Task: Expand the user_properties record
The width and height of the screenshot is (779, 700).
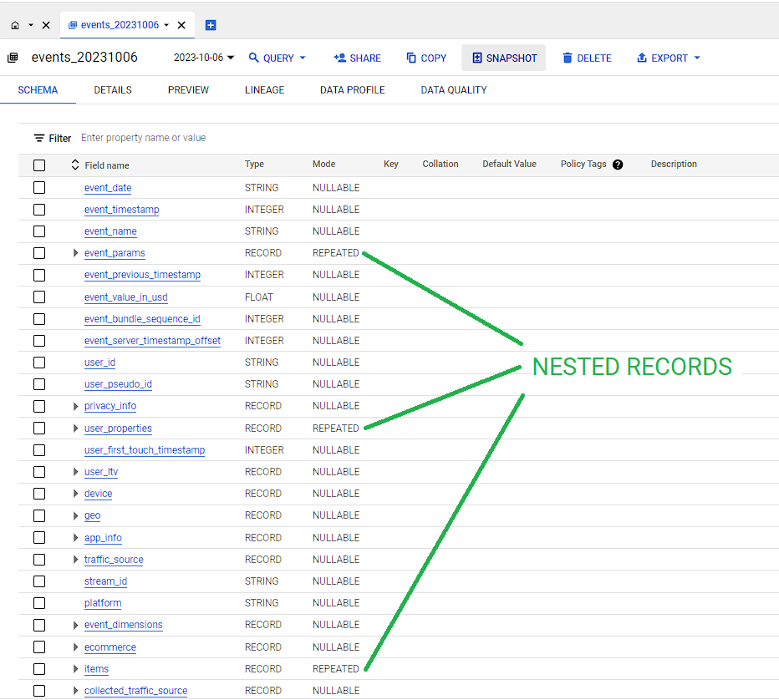Action: pyautogui.click(x=75, y=428)
